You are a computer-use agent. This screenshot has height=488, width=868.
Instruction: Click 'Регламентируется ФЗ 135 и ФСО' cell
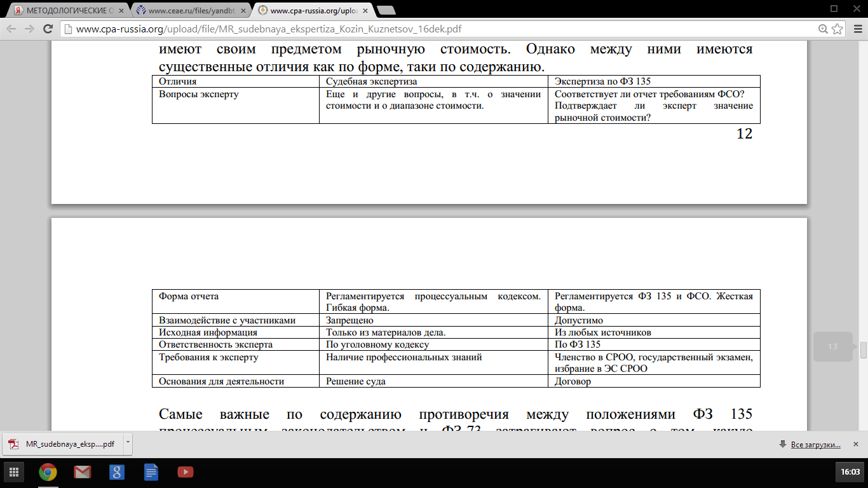654,302
